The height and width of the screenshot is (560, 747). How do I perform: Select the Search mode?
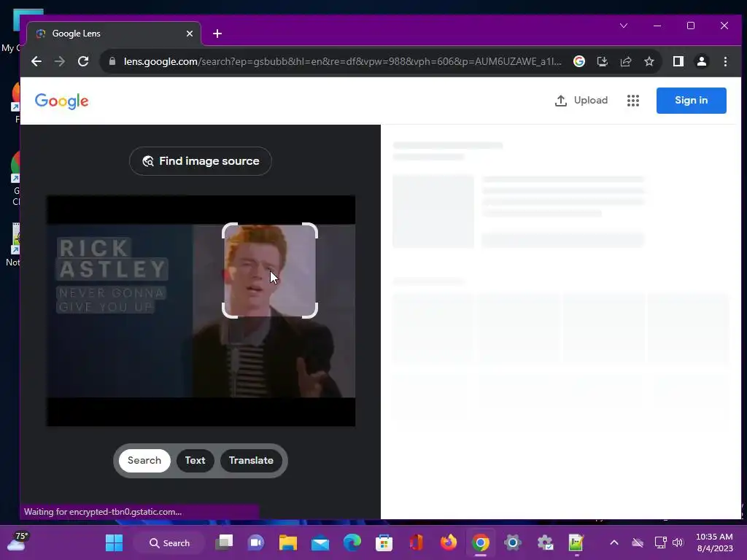coord(144,461)
